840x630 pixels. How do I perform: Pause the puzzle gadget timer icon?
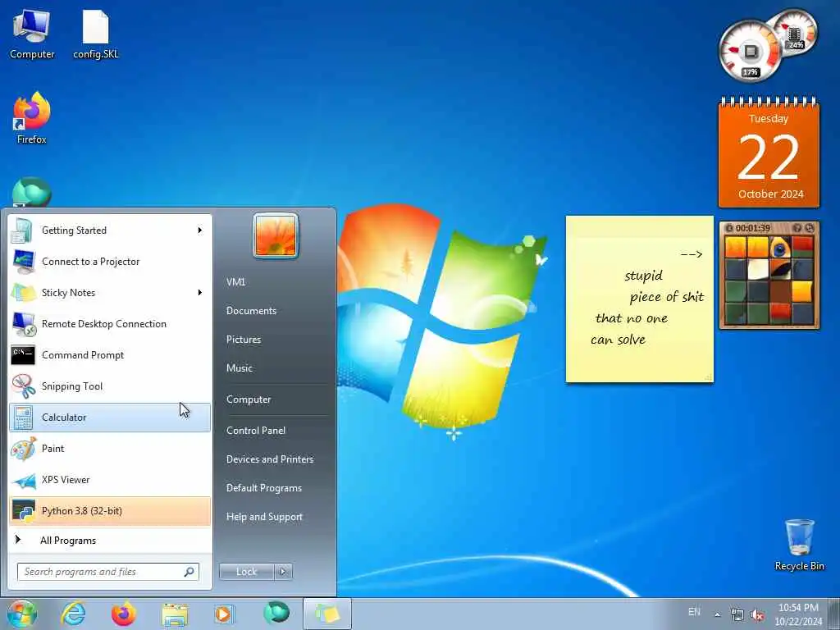click(729, 228)
